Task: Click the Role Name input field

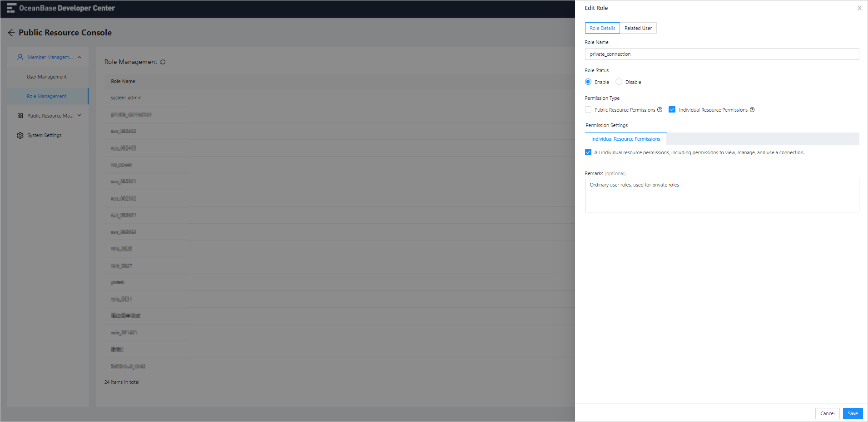Action: click(722, 54)
